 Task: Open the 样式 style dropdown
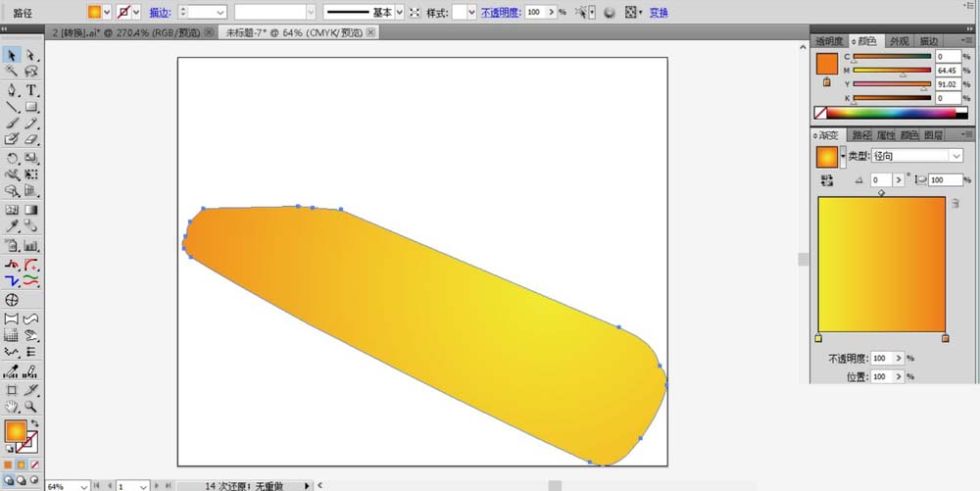(471, 12)
